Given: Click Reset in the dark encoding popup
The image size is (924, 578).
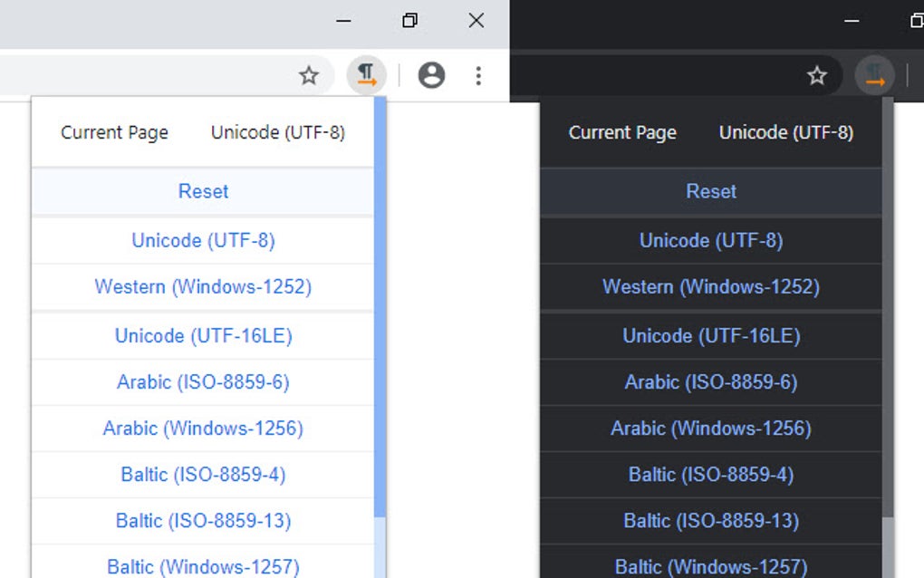Looking at the screenshot, I should (711, 191).
